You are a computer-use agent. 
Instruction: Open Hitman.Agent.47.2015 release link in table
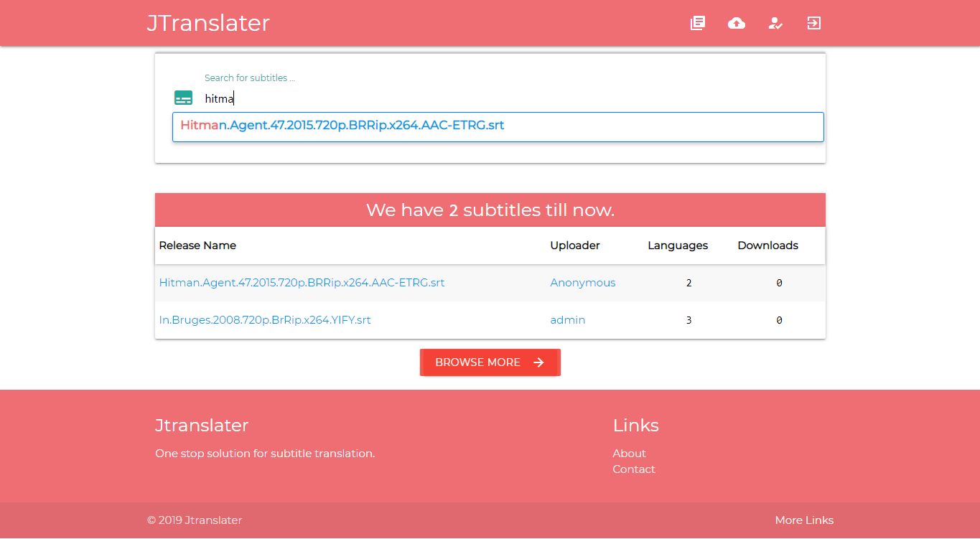302,283
